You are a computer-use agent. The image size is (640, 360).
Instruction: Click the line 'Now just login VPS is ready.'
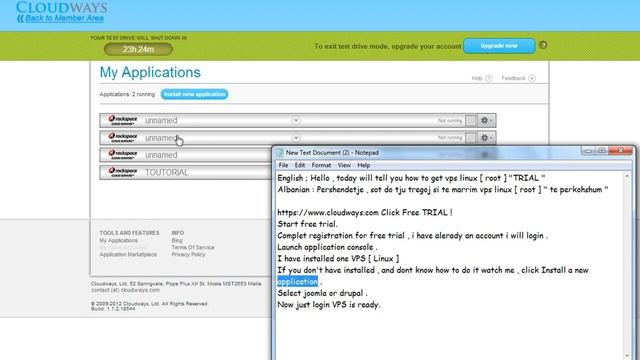click(329, 304)
